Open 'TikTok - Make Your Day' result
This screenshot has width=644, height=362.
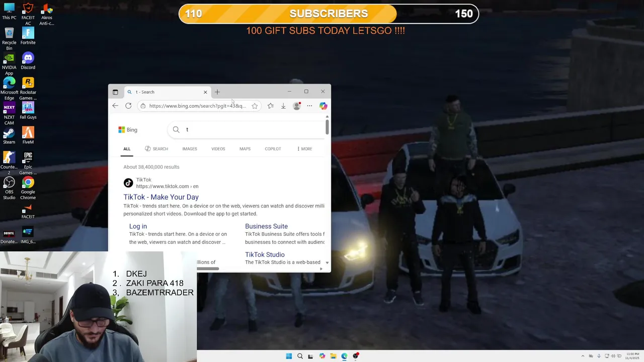click(161, 197)
